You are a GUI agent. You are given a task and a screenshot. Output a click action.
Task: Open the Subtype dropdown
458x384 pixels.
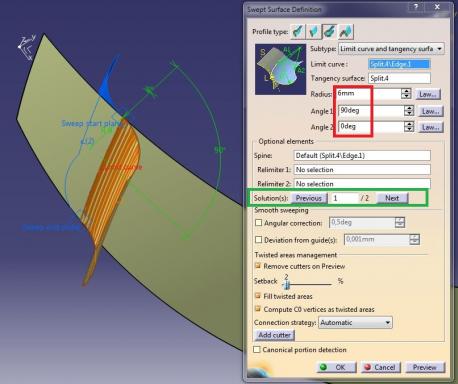coord(391,49)
